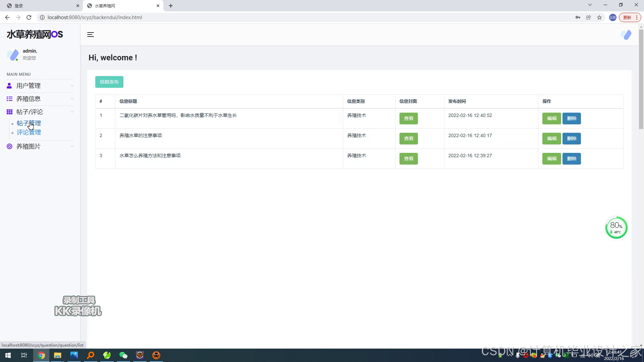Click the user management person icon
Screen dimensions: 644x362
pyautogui.click(x=9, y=86)
